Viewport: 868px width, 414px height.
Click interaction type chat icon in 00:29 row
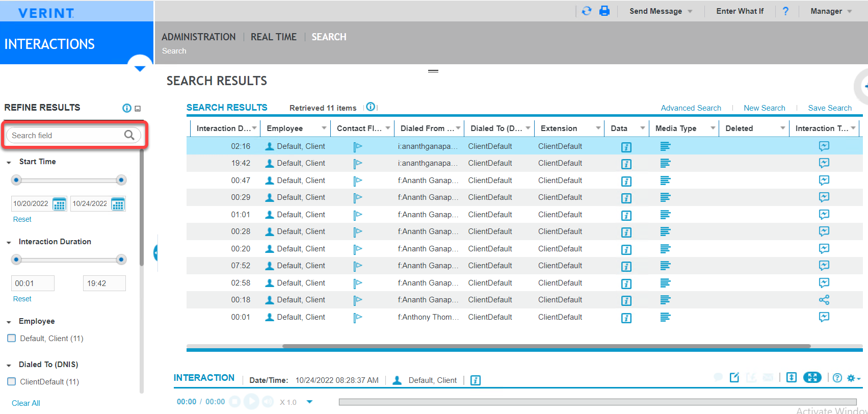click(824, 197)
